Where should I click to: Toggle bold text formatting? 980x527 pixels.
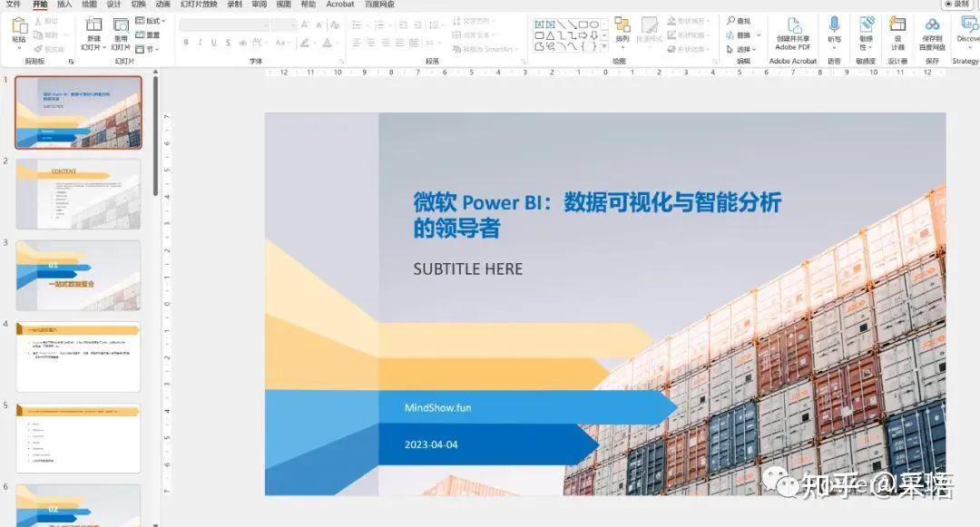(x=185, y=42)
